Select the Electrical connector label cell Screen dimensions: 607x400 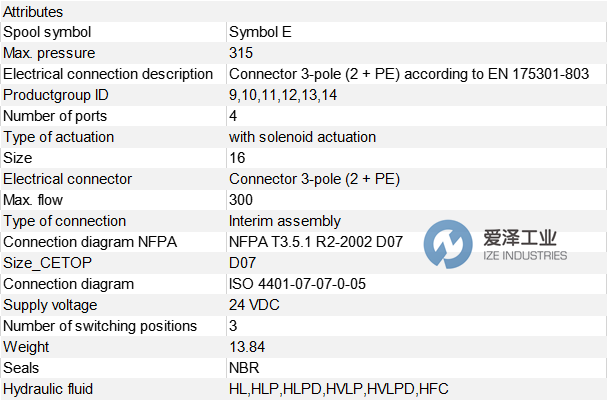(x=68, y=179)
